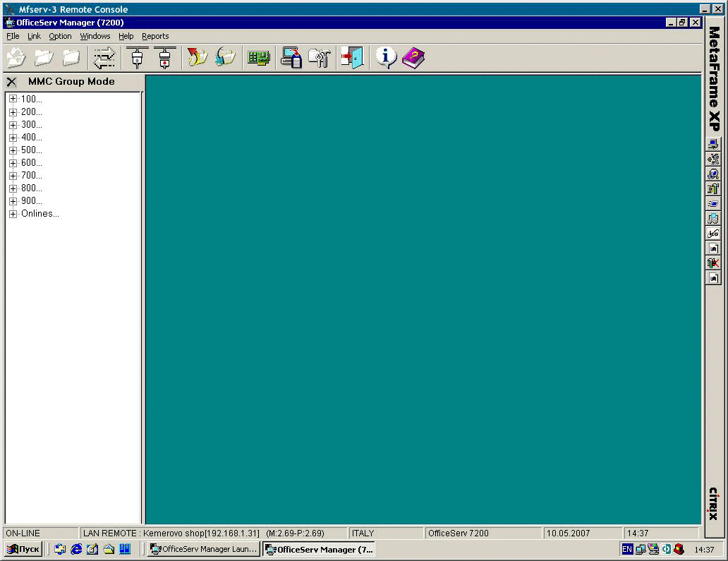Click OfficeServ Manager (7... taskbar button
728x561 pixels.
coord(319,550)
